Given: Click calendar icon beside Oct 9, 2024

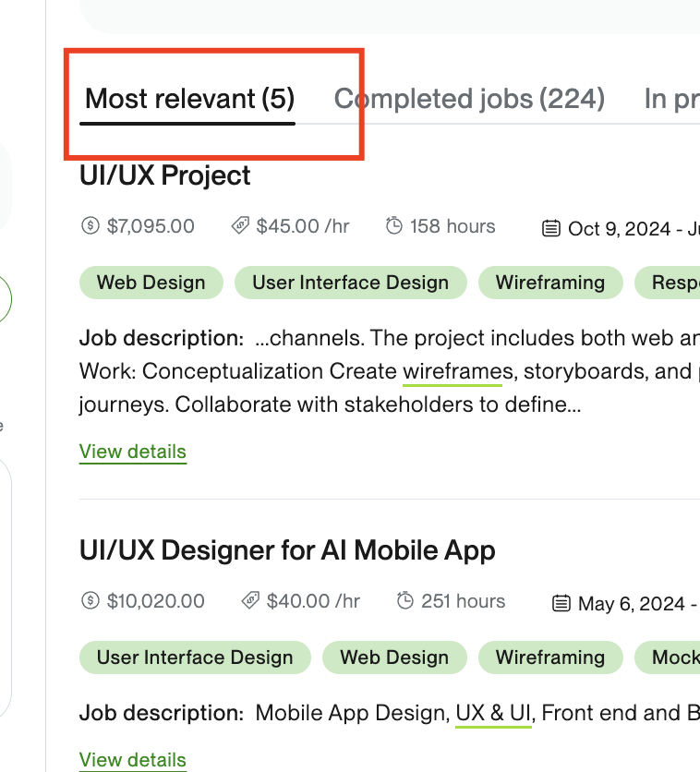Looking at the screenshot, I should (550, 228).
